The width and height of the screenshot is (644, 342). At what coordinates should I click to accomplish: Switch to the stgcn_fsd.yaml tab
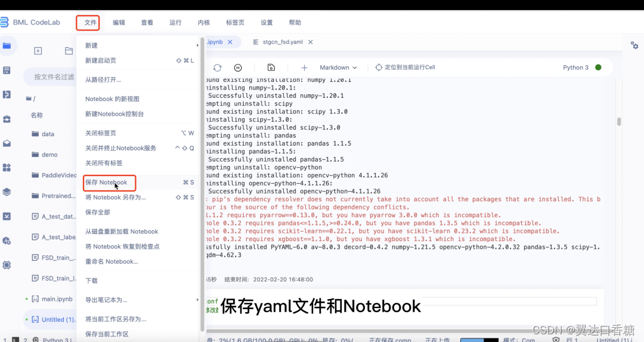pos(283,42)
